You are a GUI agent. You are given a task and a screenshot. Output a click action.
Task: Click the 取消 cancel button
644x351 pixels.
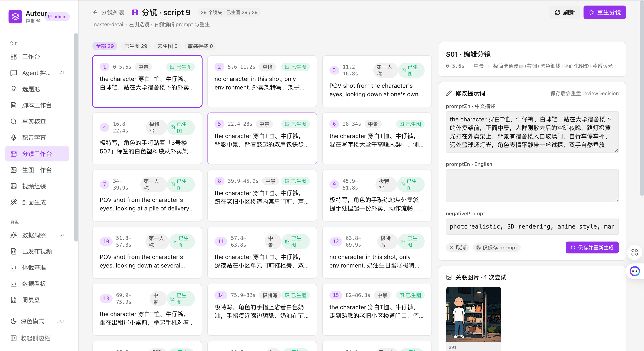click(457, 247)
